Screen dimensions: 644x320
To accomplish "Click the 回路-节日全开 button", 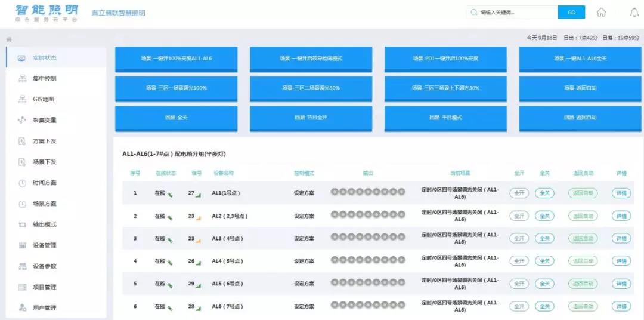I will pos(311,118).
